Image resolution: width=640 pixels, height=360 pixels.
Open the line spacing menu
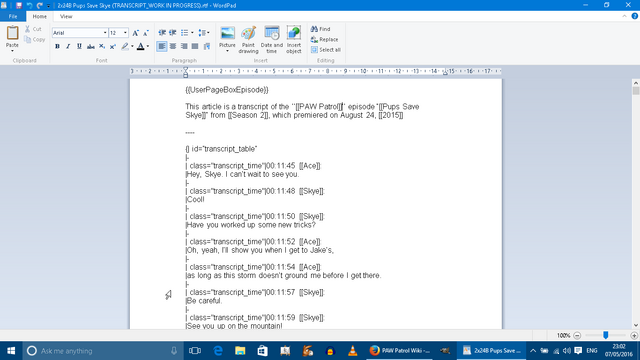(x=204, y=33)
